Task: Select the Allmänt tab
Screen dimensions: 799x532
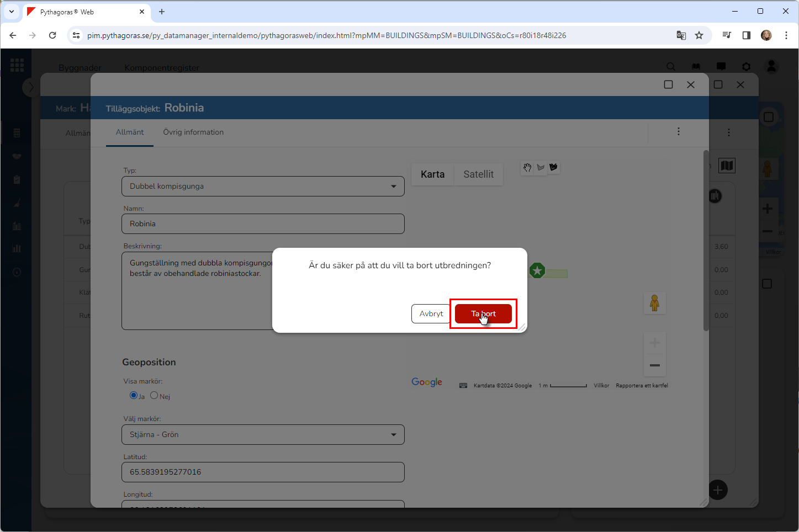Action: click(x=130, y=132)
